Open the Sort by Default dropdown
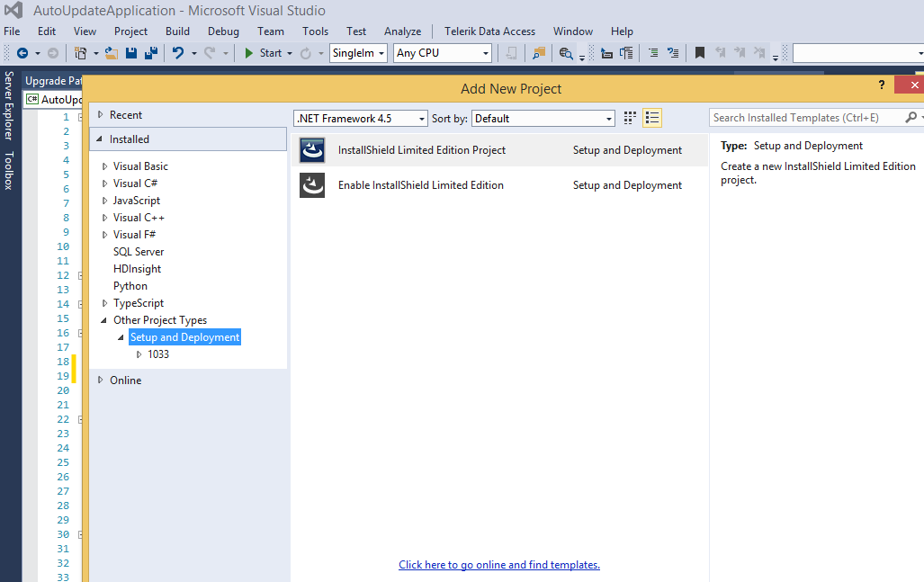The image size is (924, 582). (x=543, y=119)
